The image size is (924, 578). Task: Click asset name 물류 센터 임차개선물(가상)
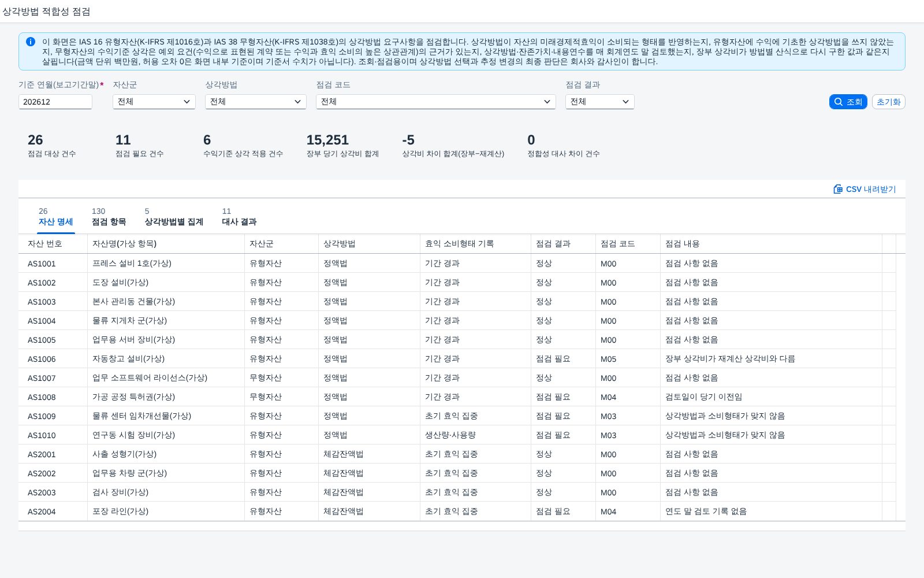tap(142, 416)
